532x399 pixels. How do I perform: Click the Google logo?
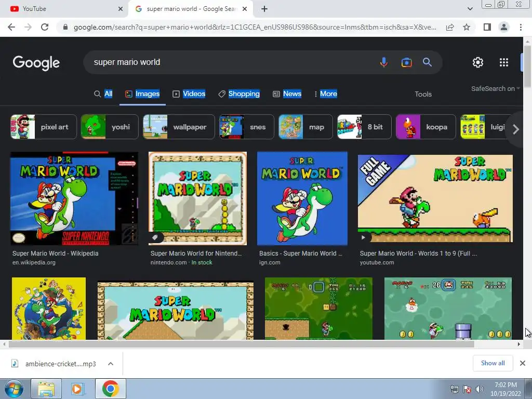(36, 63)
